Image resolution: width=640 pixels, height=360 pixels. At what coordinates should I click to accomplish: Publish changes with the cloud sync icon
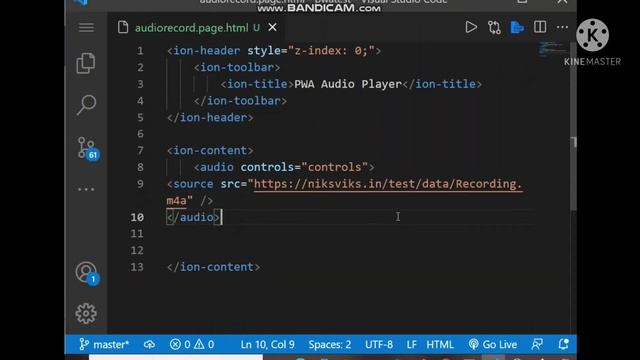click(149, 344)
